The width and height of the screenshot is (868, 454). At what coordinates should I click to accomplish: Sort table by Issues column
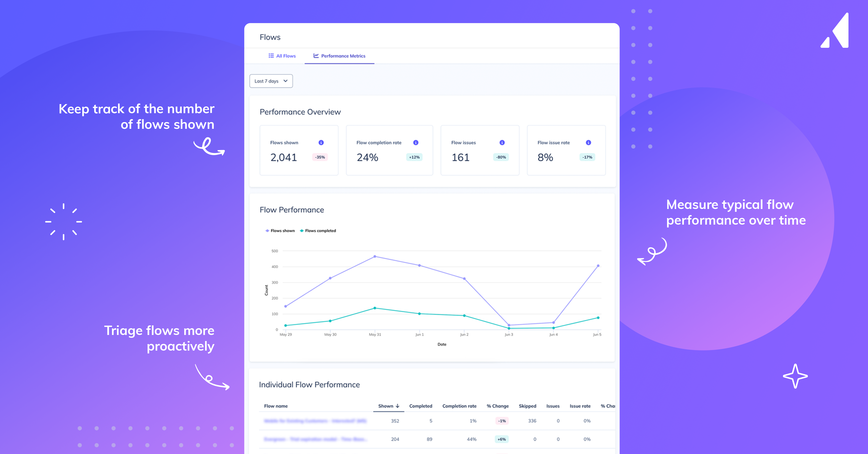(553, 406)
